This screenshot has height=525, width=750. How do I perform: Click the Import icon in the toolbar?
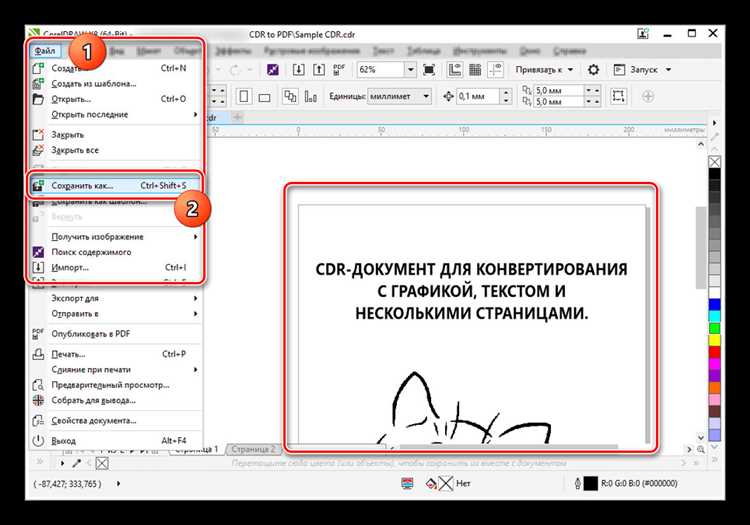point(298,70)
